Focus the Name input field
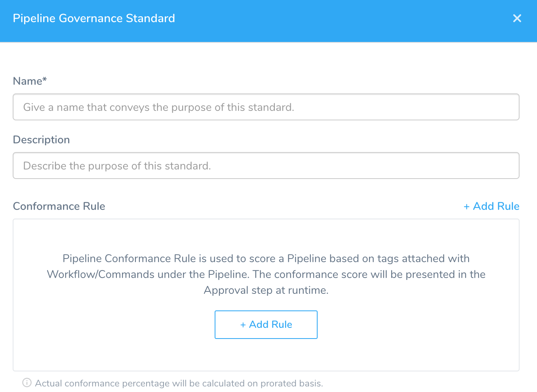The height and width of the screenshot is (392, 537). (x=266, y=107)
